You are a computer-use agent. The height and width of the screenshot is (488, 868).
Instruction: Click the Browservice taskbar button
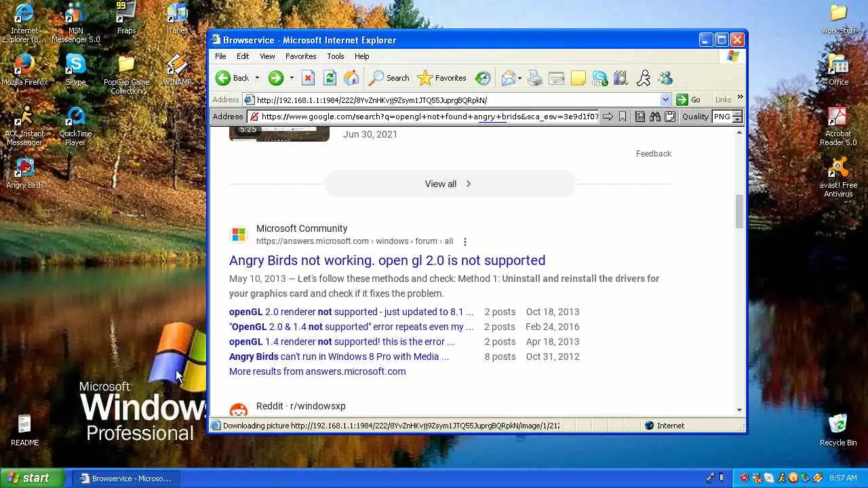[x=125, y=479]
